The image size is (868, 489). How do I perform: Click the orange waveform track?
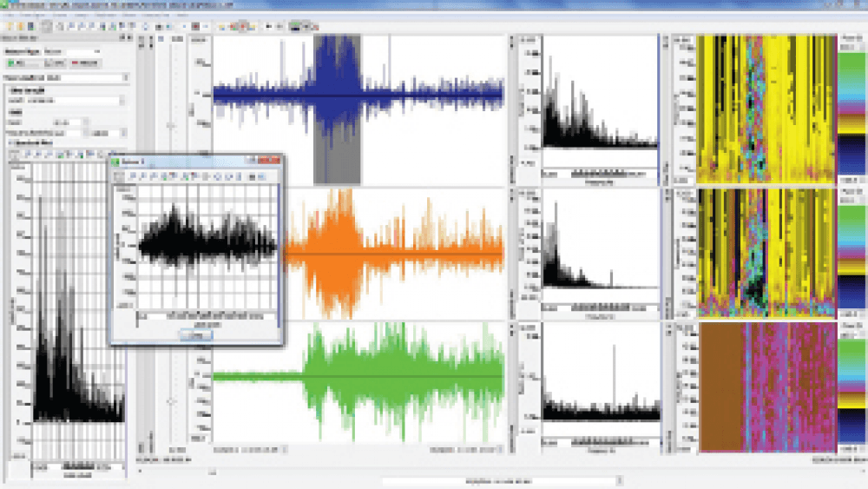(x=394, y=254)
